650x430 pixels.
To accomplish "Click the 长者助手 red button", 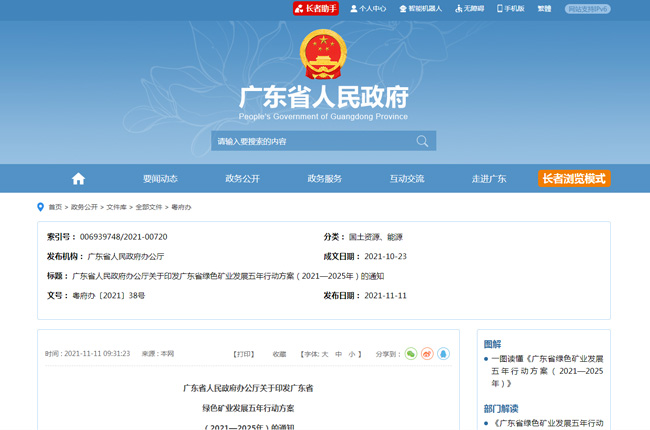I will click(316, 8).
